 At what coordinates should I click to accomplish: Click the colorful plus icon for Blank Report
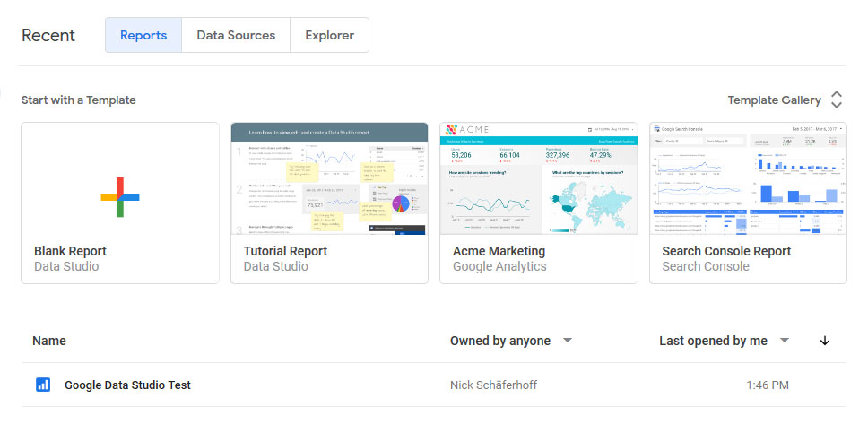(x=120, y=197)
